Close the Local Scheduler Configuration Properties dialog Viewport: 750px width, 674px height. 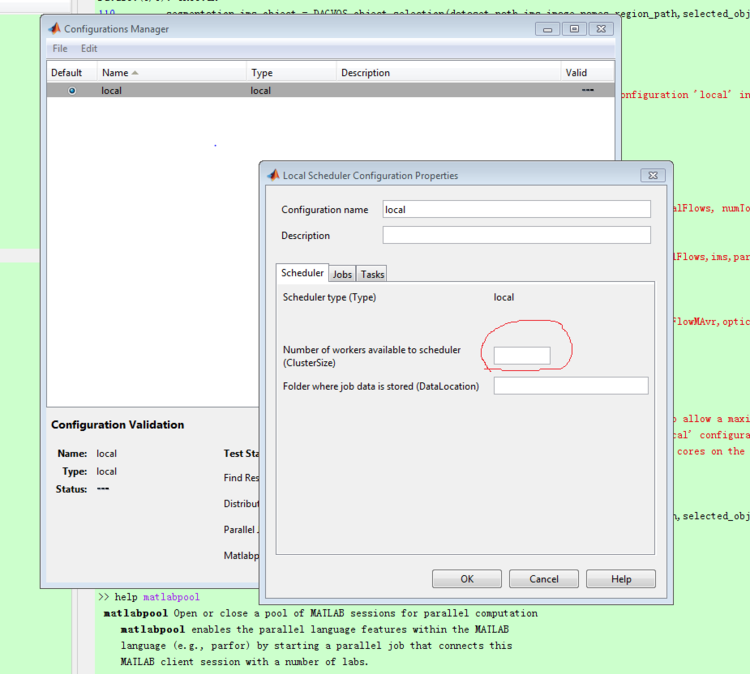[653, 176]
